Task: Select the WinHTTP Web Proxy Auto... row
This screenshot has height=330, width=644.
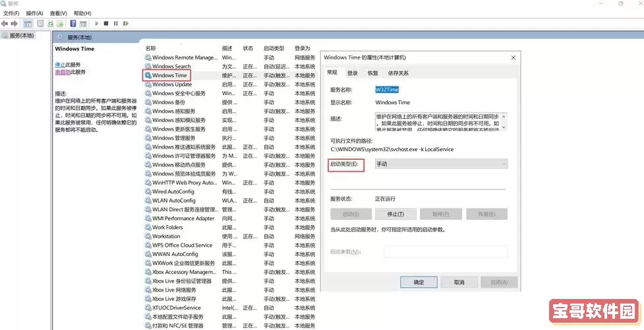Action: point(230,182)
